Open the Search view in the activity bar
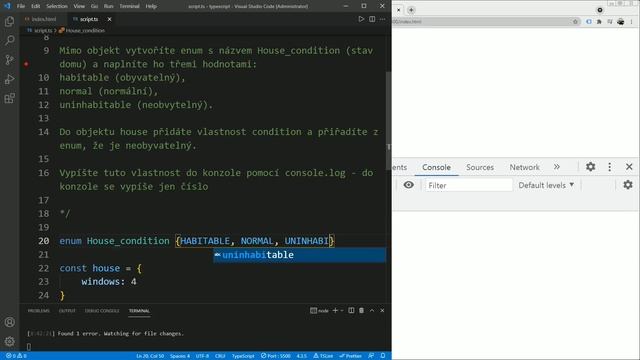Screen dimensions: 640x360 (9, 40)
